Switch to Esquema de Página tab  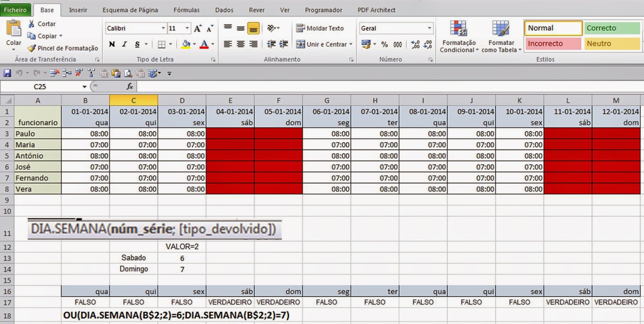point(130,10)
